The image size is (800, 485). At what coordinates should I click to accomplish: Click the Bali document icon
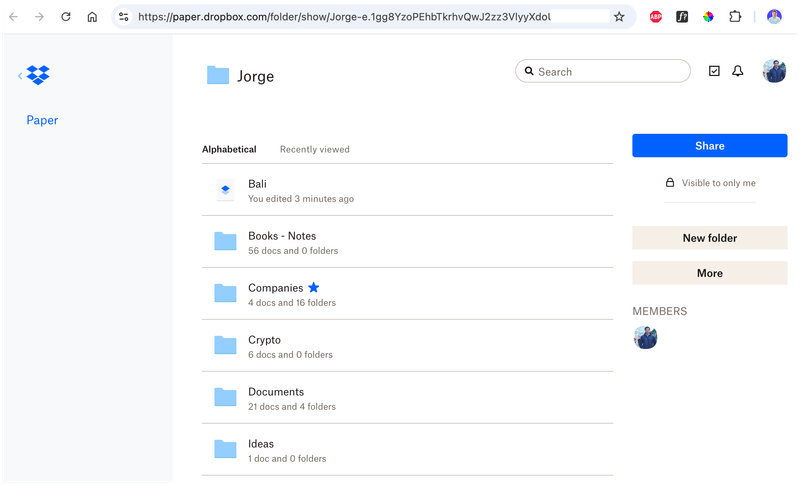tap(225, 190)
